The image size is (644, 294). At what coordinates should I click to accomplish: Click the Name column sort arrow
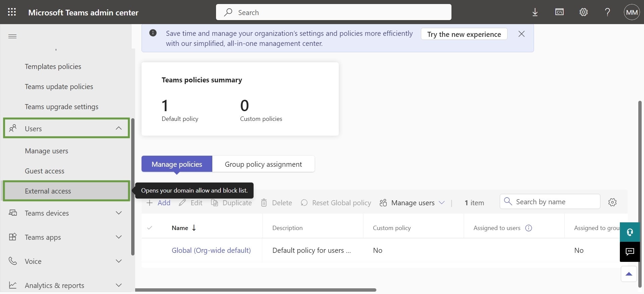[194, 228]
